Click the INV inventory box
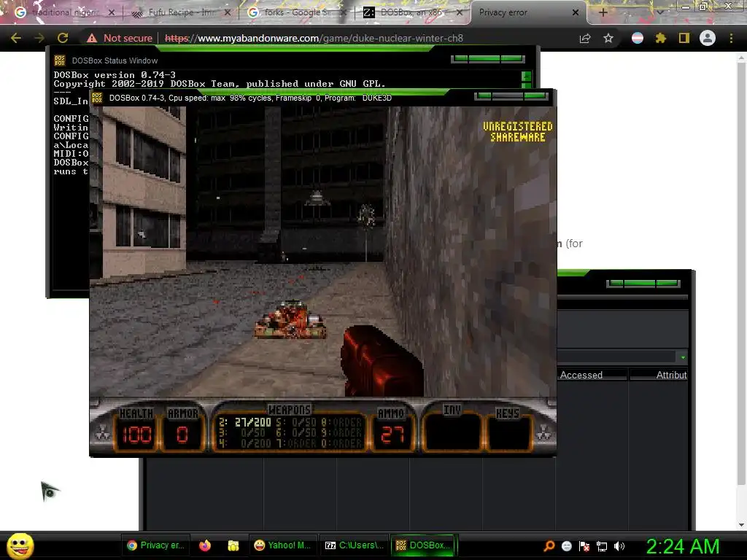This screenshot has height=560, width=747. tap(452, 432)
